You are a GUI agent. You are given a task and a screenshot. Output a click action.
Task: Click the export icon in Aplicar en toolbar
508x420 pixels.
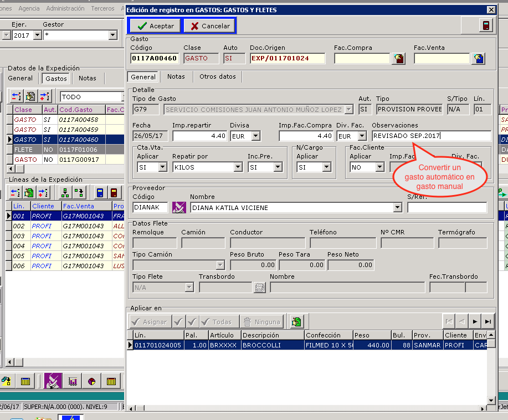pyautogui.click(x=296, y=321)
